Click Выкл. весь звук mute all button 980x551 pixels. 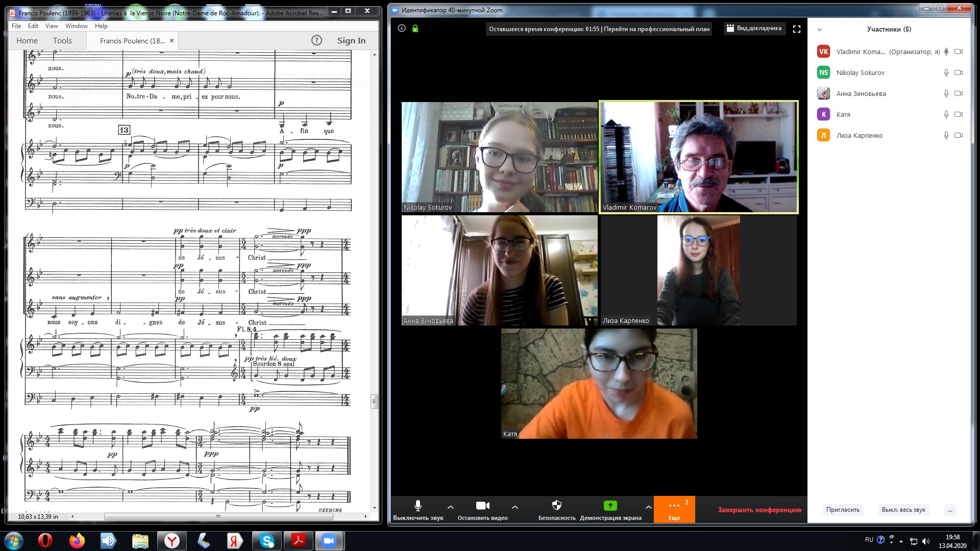pos(903,510)
